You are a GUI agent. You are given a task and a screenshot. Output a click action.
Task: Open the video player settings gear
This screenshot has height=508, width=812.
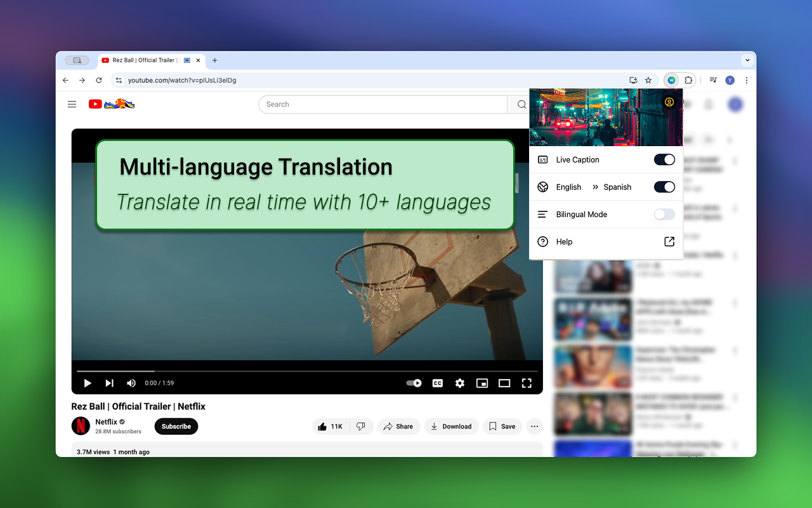460,383
